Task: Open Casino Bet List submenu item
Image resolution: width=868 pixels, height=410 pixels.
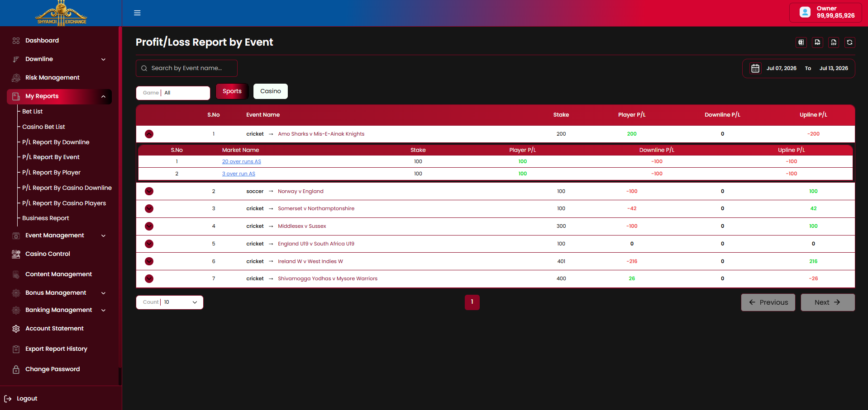Action: pyautogui.click(x=43, y=127)
